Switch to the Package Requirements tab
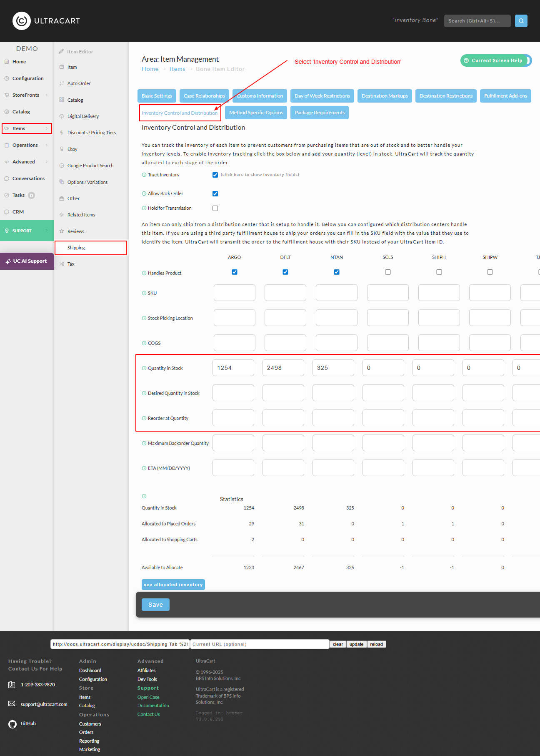 point(320,113)
